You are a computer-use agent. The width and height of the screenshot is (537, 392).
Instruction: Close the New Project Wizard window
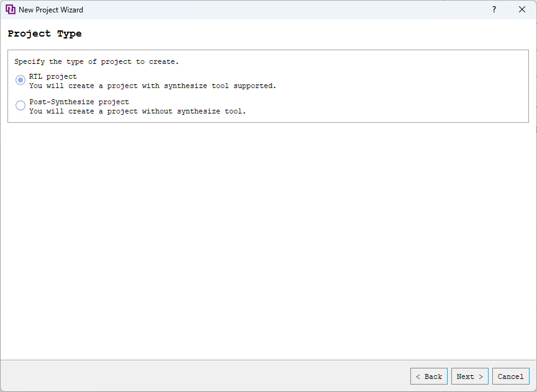522,9
